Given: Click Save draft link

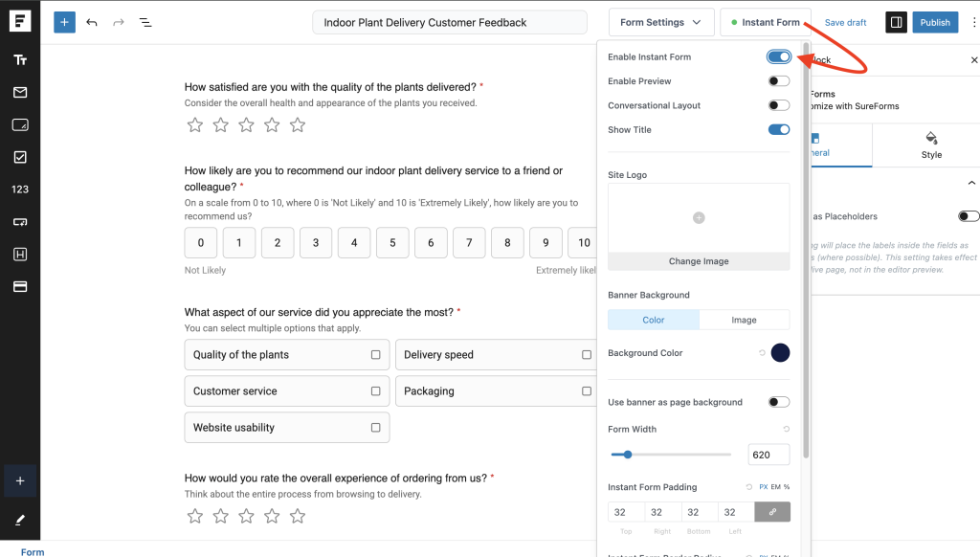Looking at the screenshot, I should coord(845,23).
